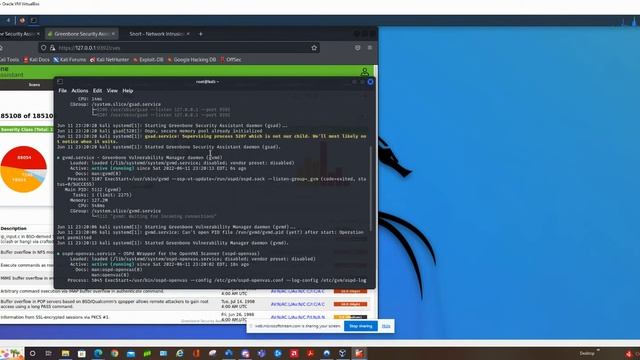This screenshot has width=640, height=360.
Task: Open the View menu in the terminal
Action: [x=112, y=91]
